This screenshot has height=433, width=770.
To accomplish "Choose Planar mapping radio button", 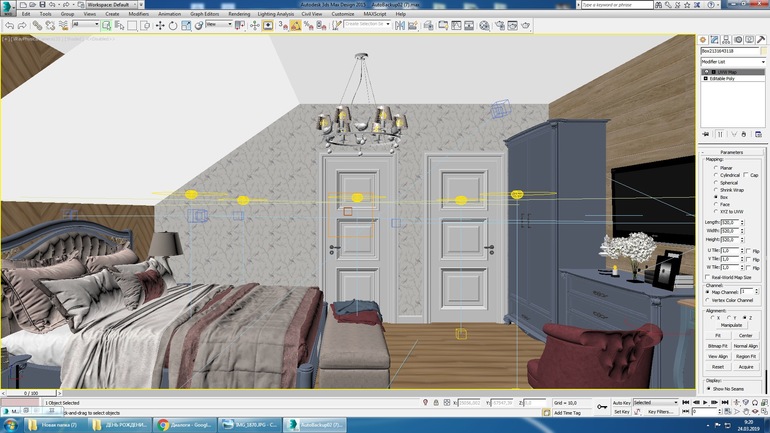I will point(716,167).
